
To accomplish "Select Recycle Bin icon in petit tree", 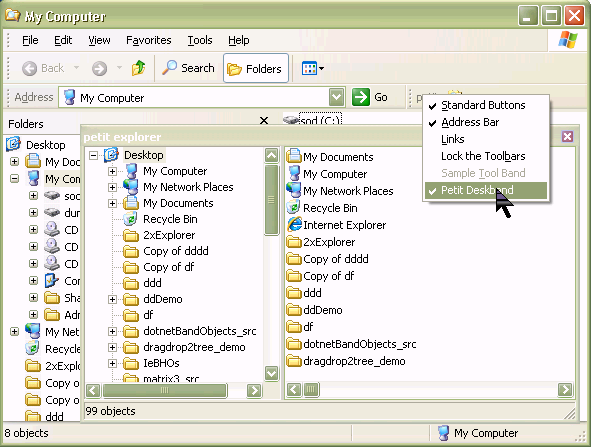I will (x=130, y=219).
